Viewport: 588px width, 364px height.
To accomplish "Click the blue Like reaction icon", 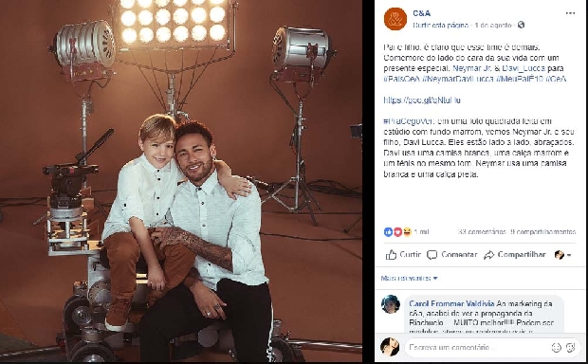I will [x=388, y=232].
